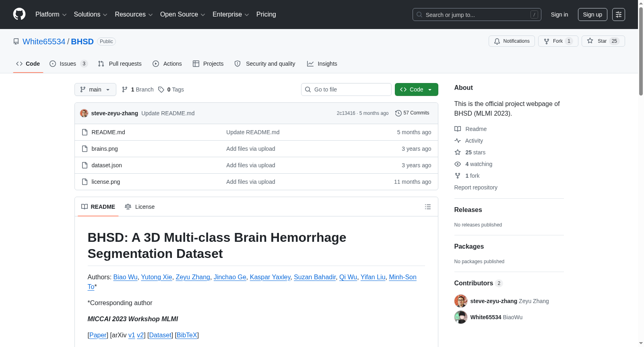Expand the Enterprise menu
644x347 pixels.
pos(231,15)
